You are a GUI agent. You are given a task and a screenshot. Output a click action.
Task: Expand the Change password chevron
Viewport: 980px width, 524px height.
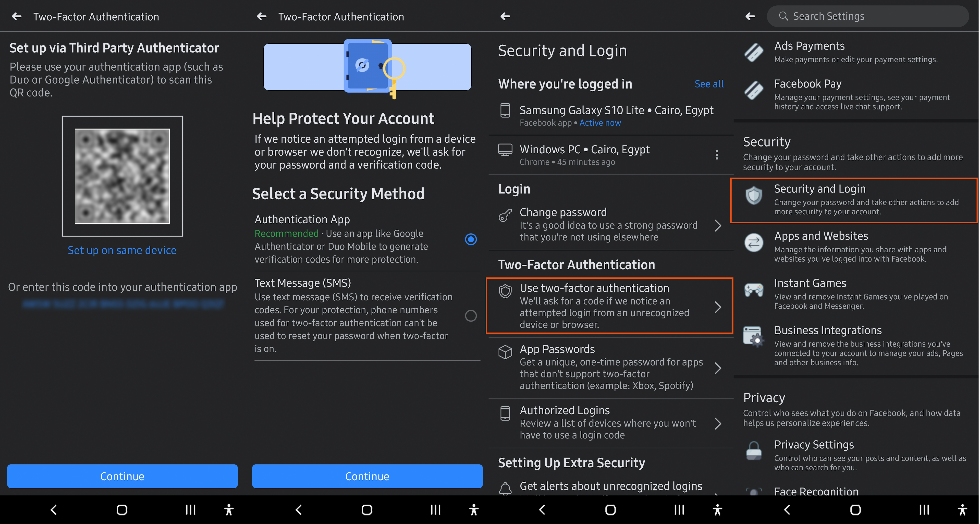pyautogui.click(x=717, y=226)
